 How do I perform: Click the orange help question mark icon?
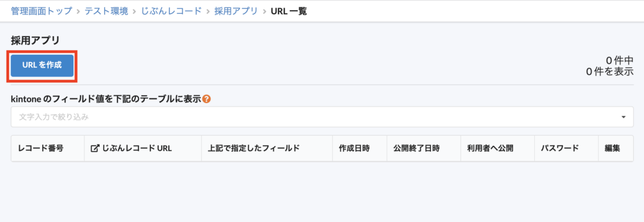point(206,99)
